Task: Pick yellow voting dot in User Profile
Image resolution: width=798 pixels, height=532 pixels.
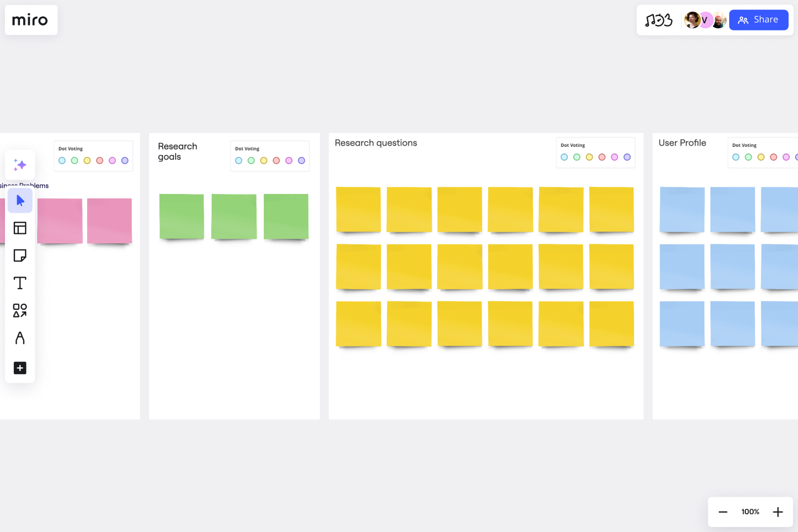Action: pos(761,157)
